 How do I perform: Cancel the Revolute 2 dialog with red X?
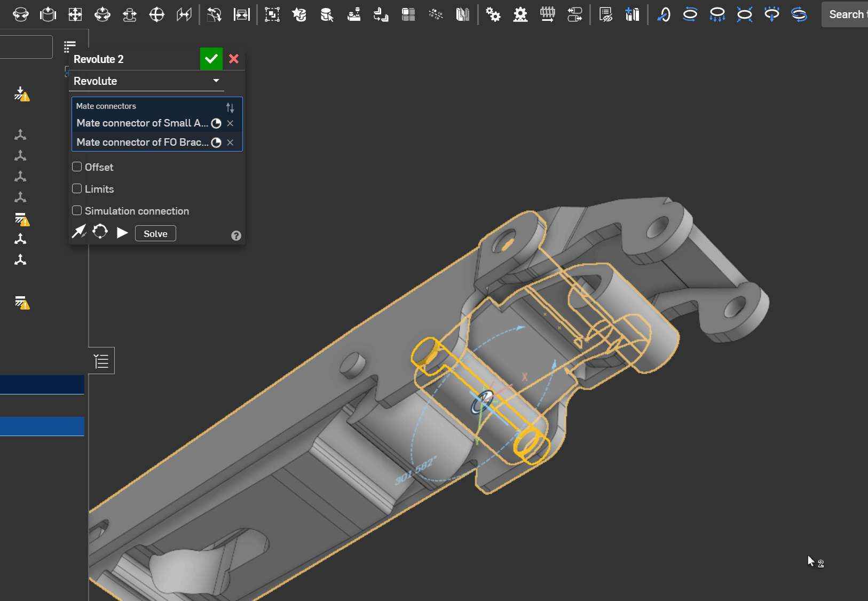[234, 59]
